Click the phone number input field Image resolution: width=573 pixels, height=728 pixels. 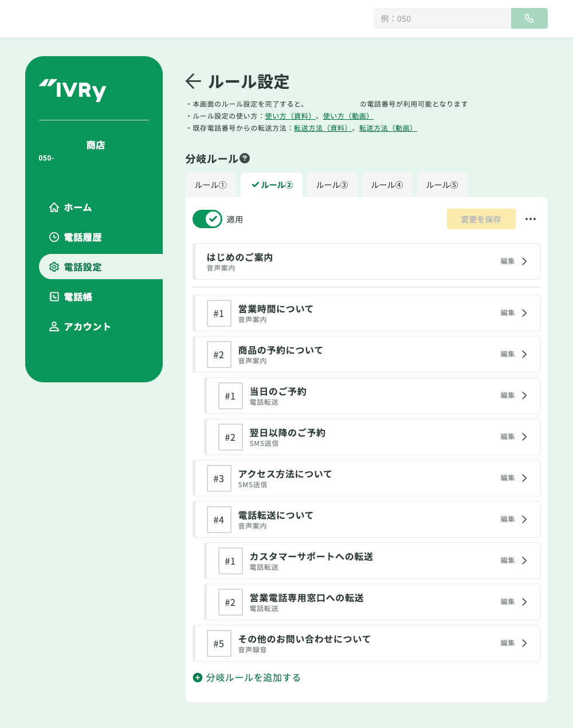[x=442, y=18]
